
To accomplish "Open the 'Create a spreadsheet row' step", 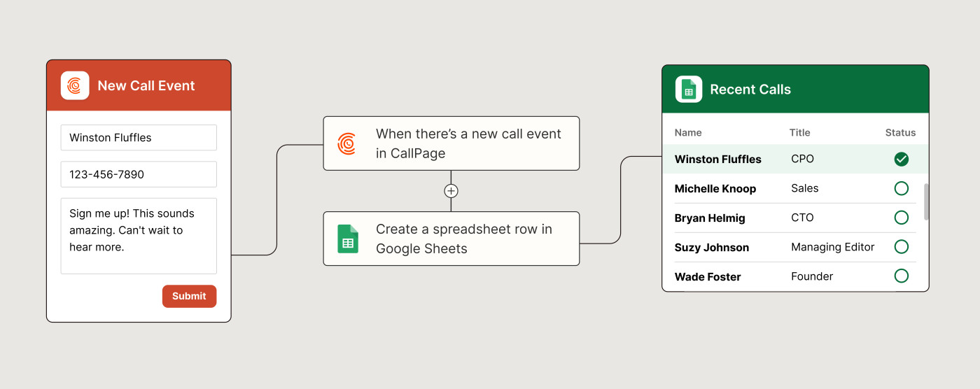I will [451, 239].
